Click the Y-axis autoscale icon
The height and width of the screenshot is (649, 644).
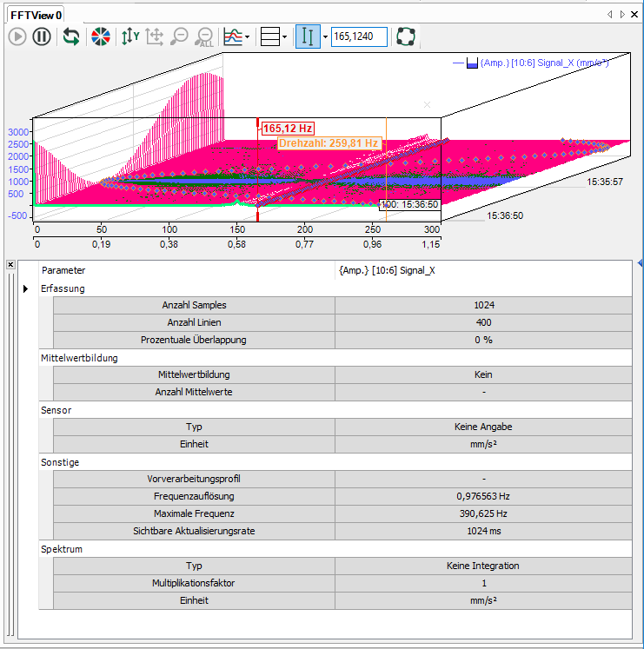point(129,36)
